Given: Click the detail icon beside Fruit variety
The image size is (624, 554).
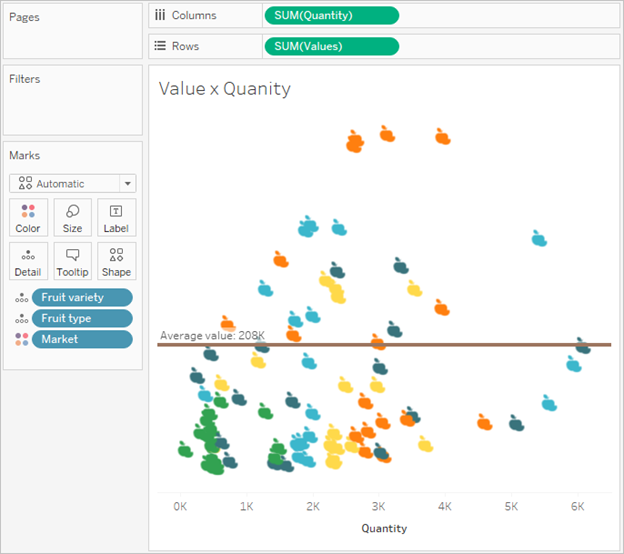Looking at the screenshot, I should 22,298.
